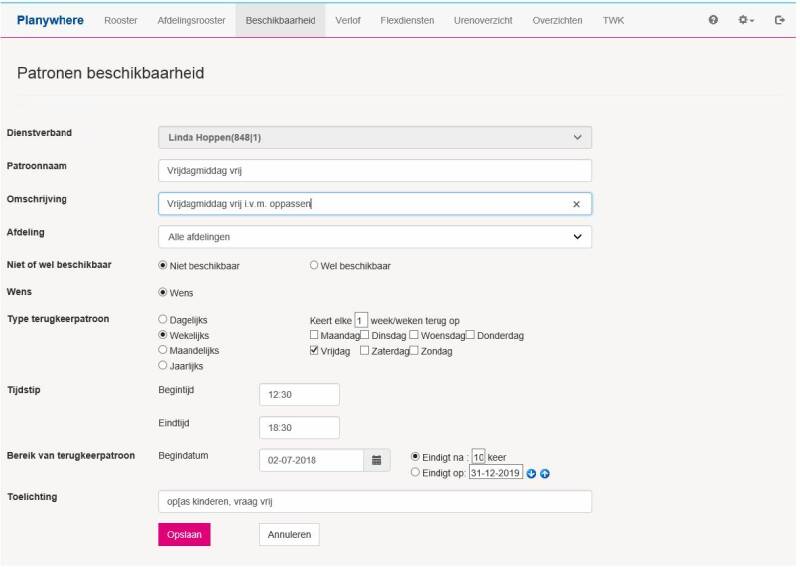Clear the Omschrijving field with X
This screenshot has height=567, width=800.
point(576,204)
